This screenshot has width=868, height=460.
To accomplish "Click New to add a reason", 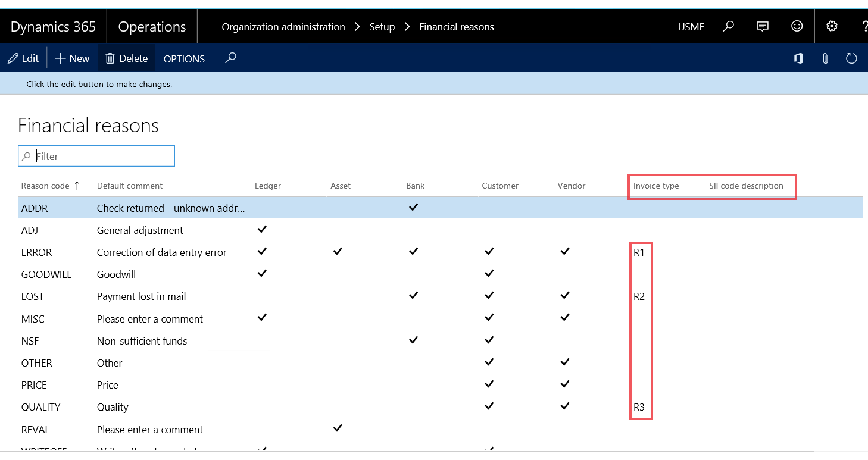I will [72, 58].
